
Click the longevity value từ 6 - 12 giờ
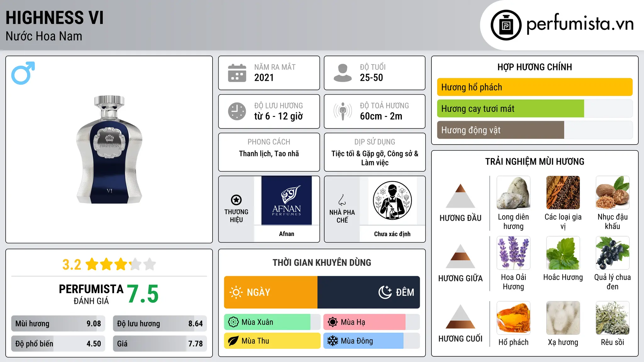(279, 116)
